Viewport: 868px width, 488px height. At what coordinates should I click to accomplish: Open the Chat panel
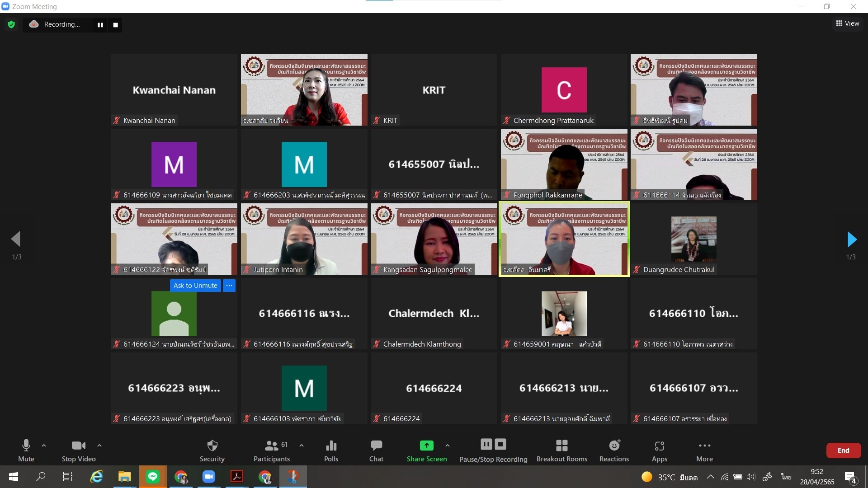376,450
